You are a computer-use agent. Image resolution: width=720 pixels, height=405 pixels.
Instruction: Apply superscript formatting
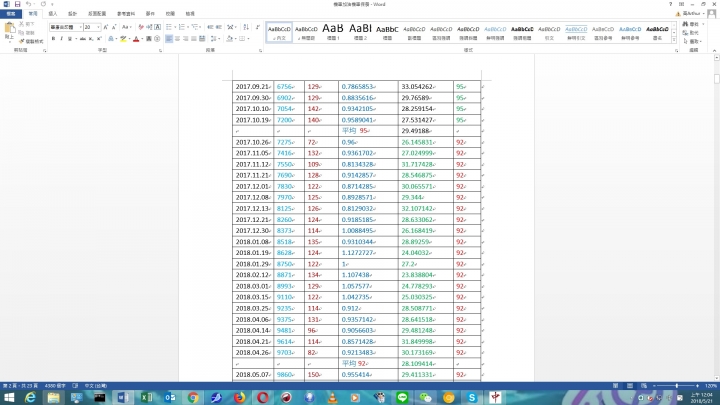coord(99,39)
